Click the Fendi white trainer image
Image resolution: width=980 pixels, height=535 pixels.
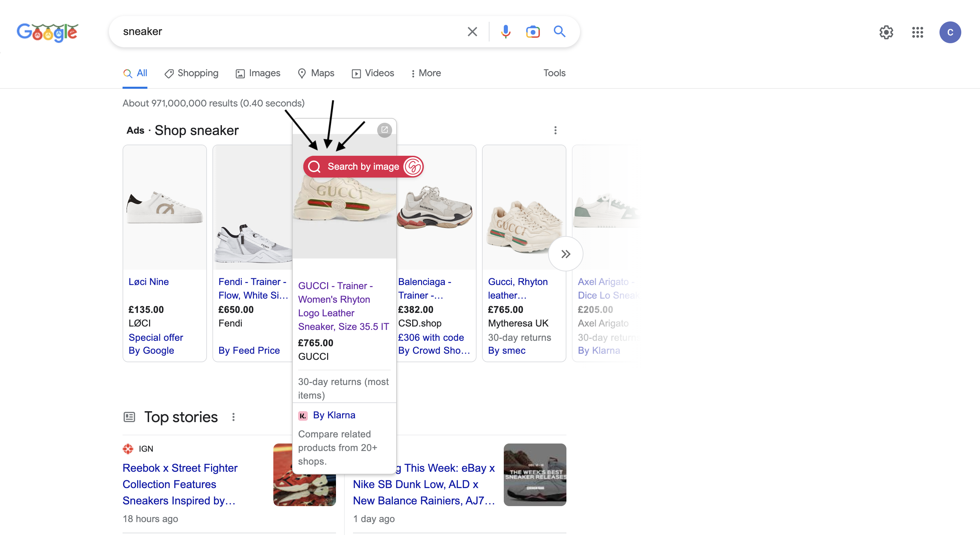(x=253, y=244)
